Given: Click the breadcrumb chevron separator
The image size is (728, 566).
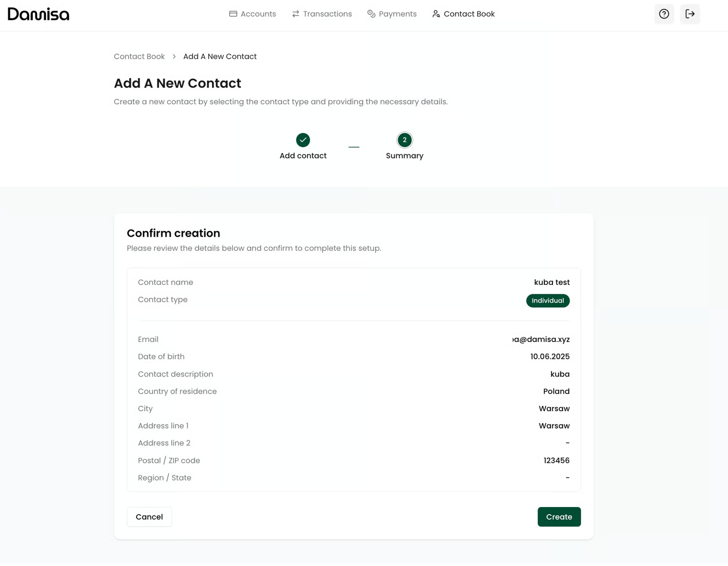Looking at the screenshot, I should coord(174,57).
